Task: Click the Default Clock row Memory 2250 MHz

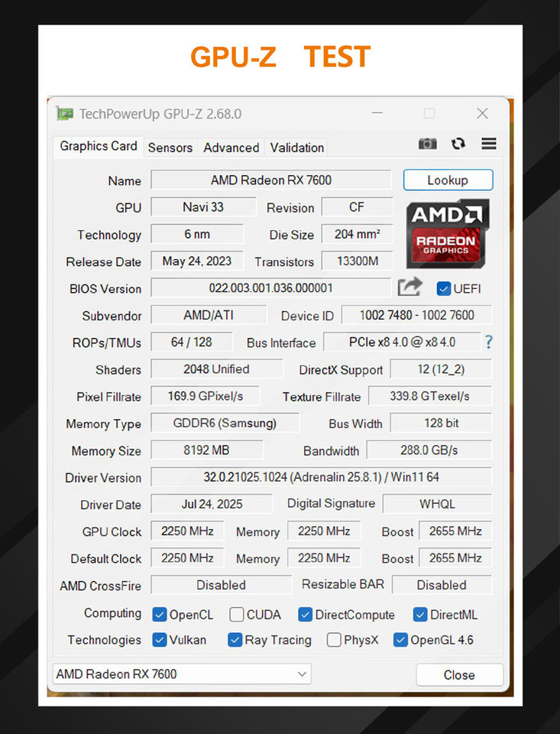Action: pyautogui.click(x=324, y=558)
